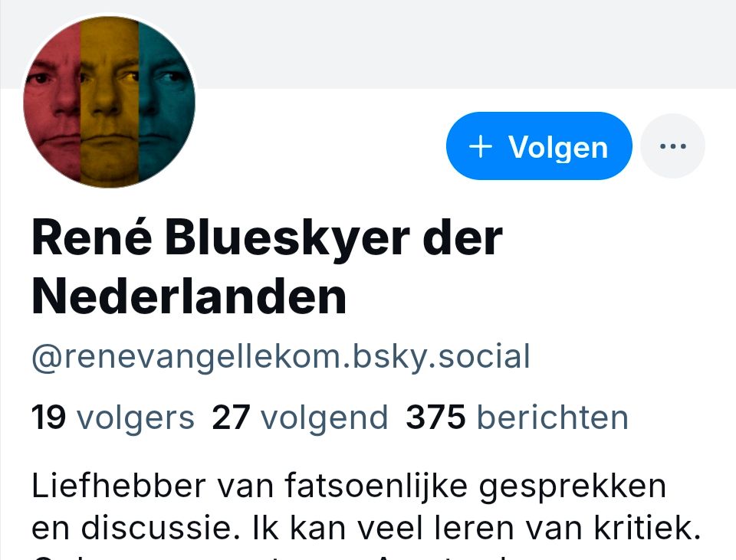Follow René via the Volgen button
The height and width of the screenshot is (560, 736).
coord(539,146)
